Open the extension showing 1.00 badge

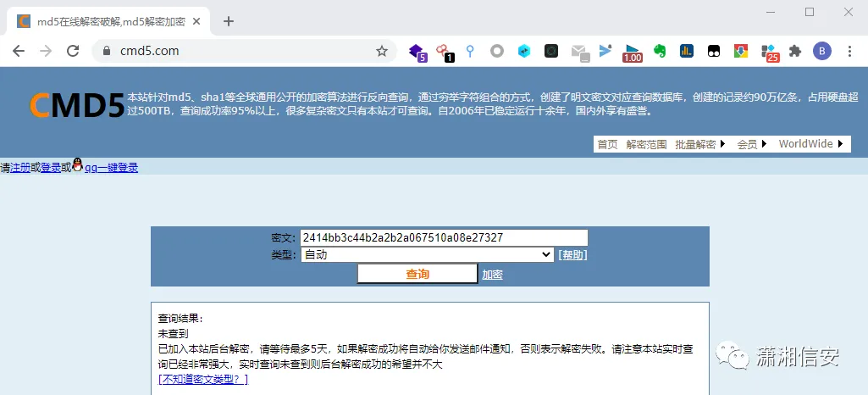(633, 53)
